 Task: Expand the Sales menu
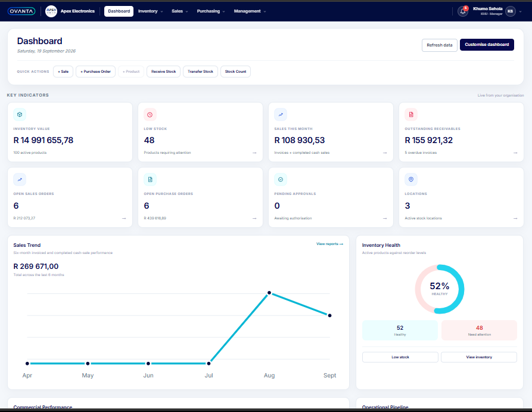click(x=179, y=11)
